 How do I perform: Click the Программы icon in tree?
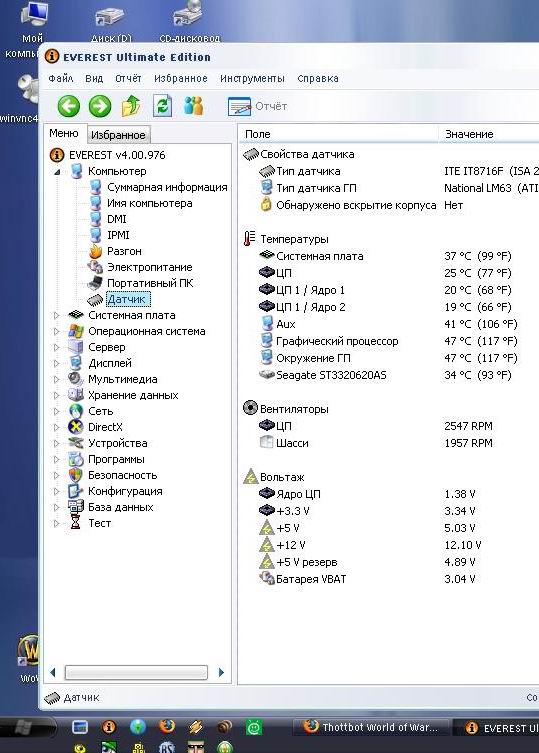click(x=76, y=459)
